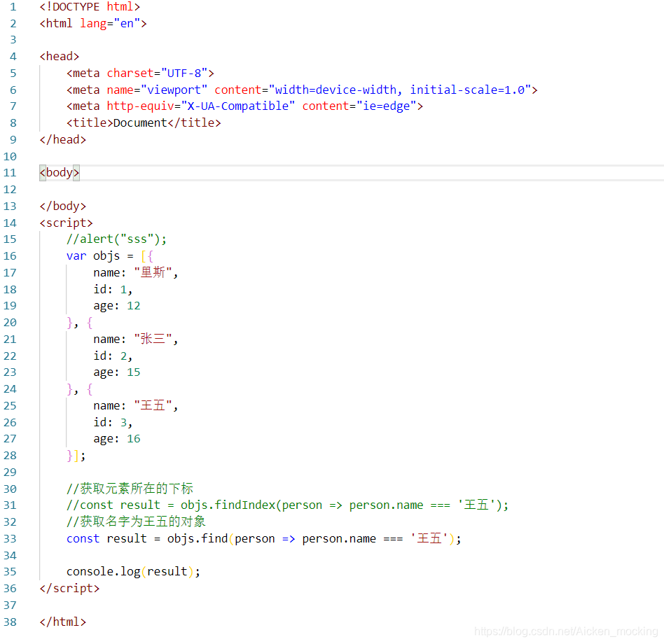Click the string "里斯" name value

point(153,272)
